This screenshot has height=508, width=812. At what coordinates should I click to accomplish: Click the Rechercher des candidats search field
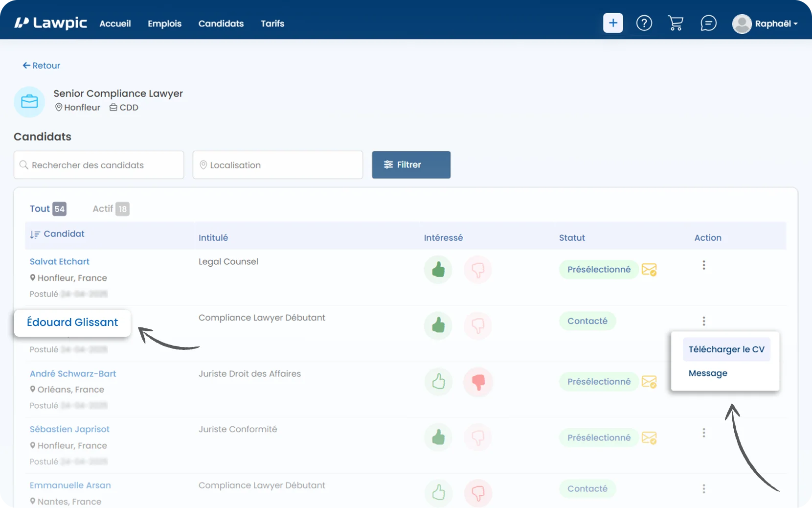click(99, 165)
